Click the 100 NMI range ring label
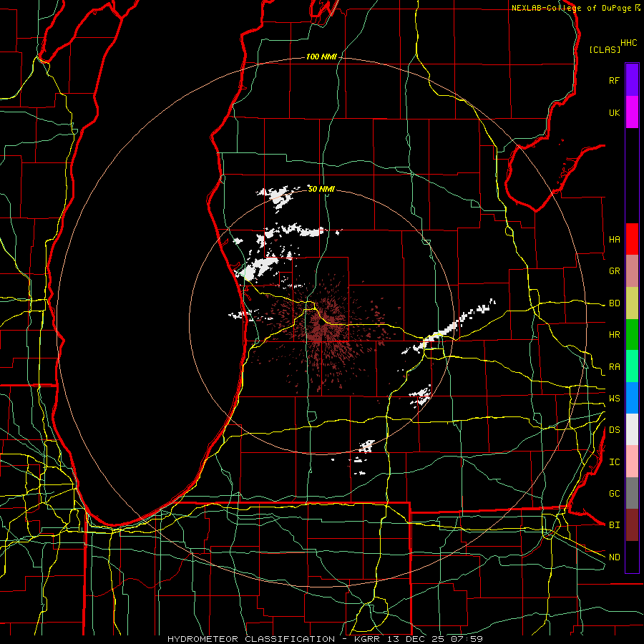The width and height of the screenshot is (644, 644). pyautogui.click(x=321, y=57)
